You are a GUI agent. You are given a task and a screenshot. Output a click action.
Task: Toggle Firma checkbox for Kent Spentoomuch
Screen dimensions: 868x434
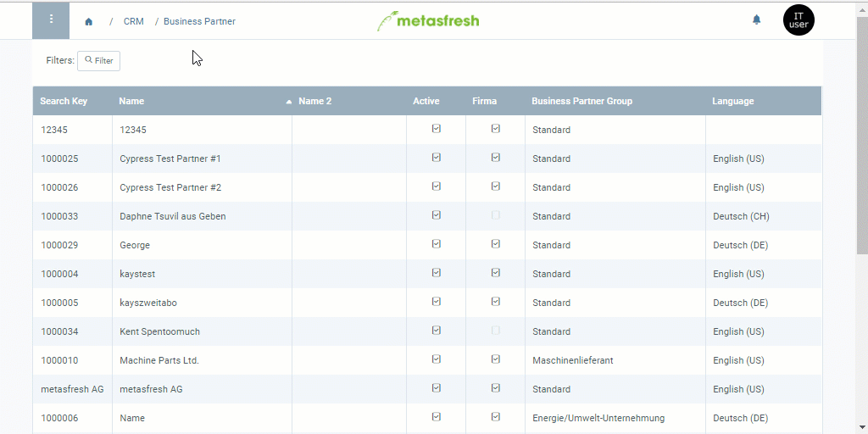tap(495, 330)
